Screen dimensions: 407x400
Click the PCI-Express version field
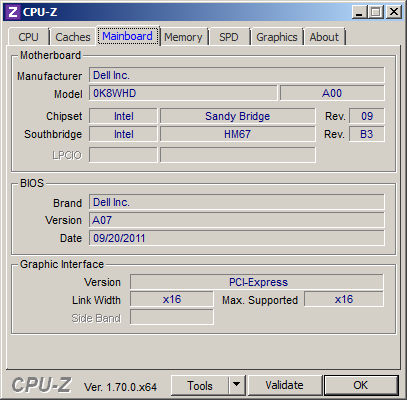tap(257, 282)
